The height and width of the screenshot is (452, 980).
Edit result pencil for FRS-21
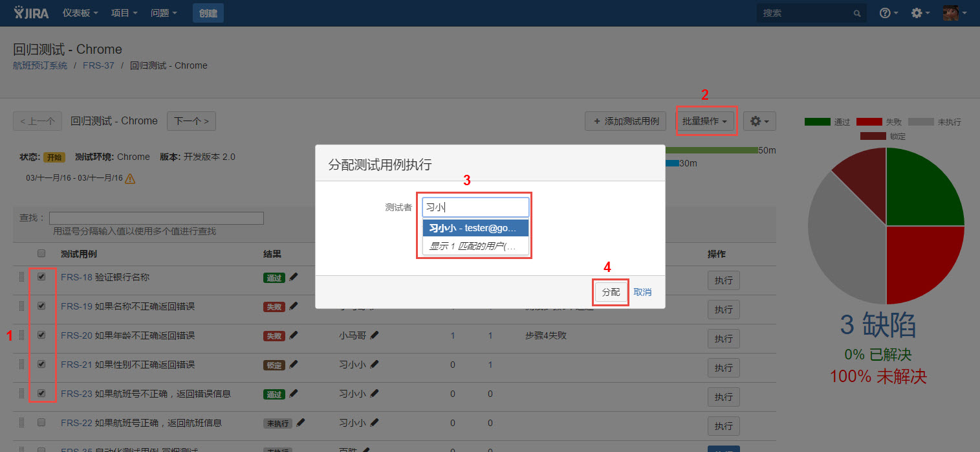294,365
